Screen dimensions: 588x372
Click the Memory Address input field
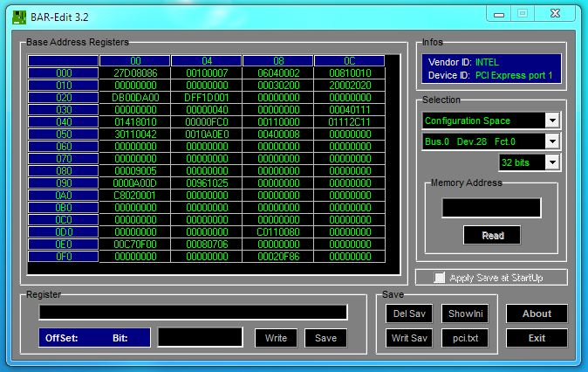click(491, 208)
